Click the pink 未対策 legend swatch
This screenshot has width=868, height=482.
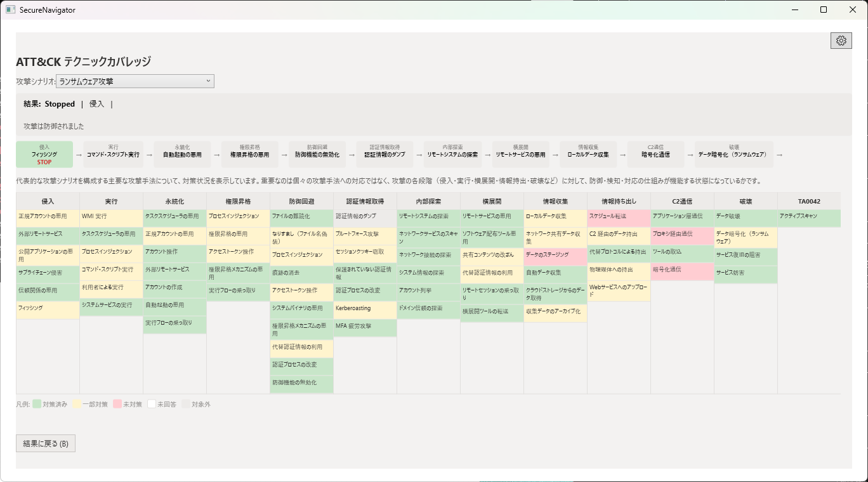117,404
